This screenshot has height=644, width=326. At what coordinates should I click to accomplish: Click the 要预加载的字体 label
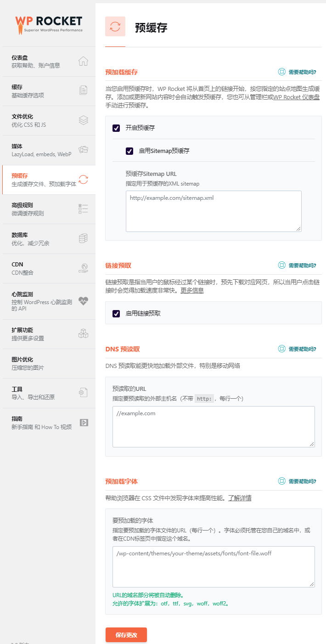133,520
